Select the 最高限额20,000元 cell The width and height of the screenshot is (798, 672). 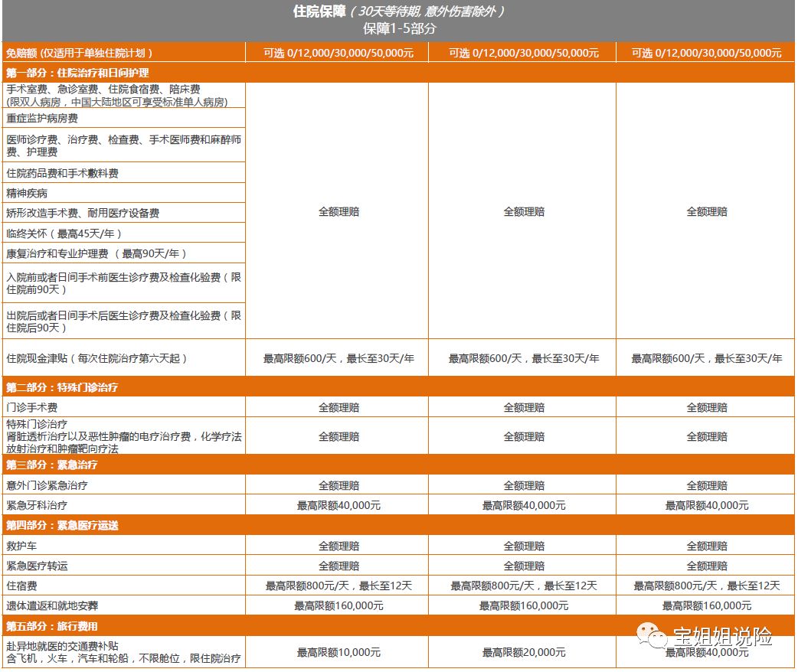(524, 652)
